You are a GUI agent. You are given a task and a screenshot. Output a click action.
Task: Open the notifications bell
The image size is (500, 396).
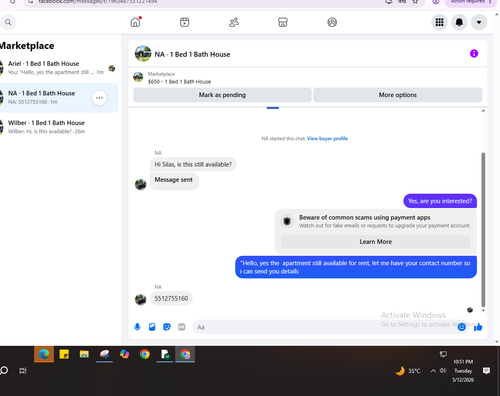point(459,22)
